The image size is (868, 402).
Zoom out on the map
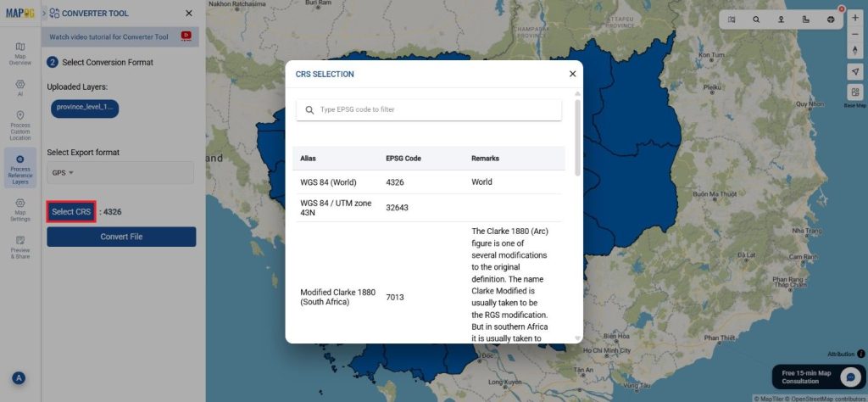(855, 34)
